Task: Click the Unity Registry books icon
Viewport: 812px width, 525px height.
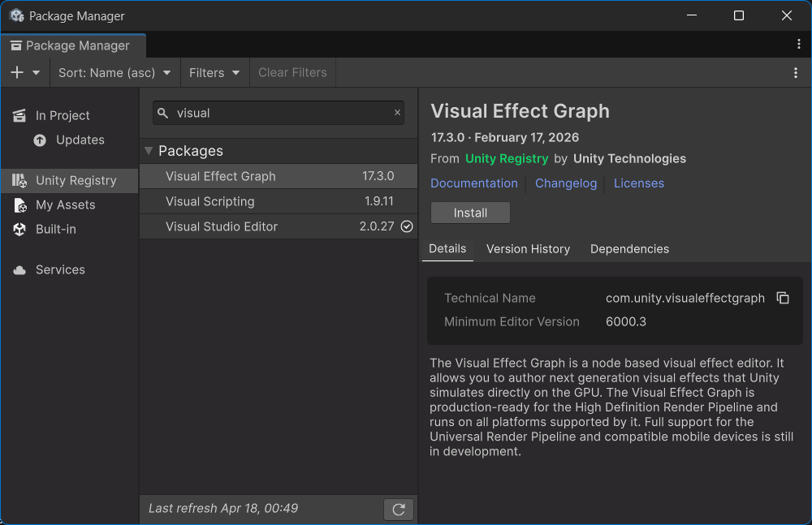Action: pyautogui.click(x=19, y=180)
